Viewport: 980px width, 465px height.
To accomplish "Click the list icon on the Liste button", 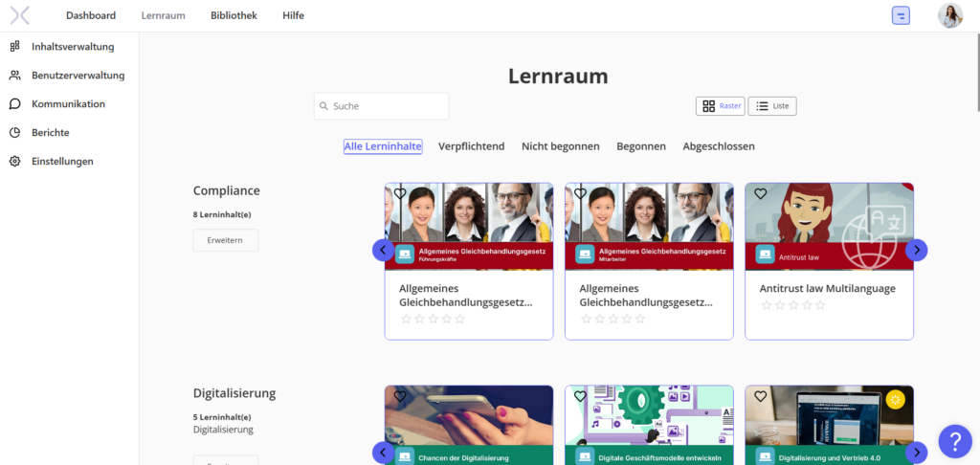I will tap(762, 106).
